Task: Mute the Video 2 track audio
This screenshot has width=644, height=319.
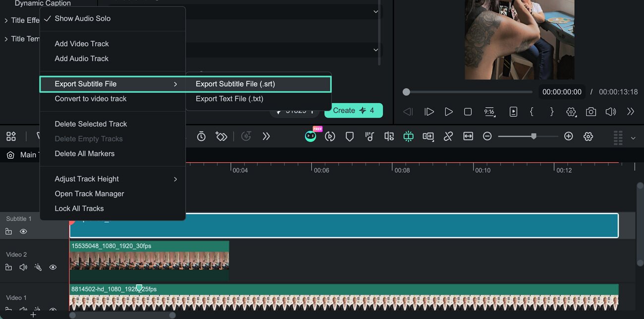Action: 23,267
